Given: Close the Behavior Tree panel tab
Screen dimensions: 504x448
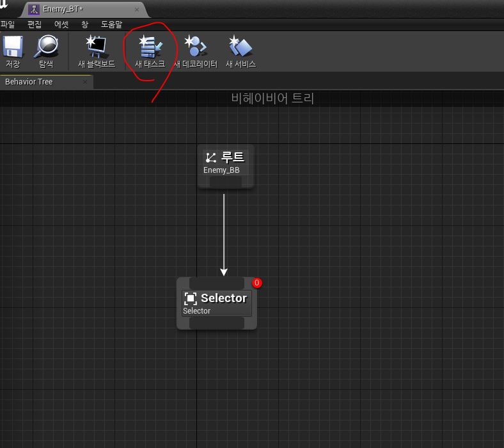Looking at the screenshot, I should click(85, 82).
